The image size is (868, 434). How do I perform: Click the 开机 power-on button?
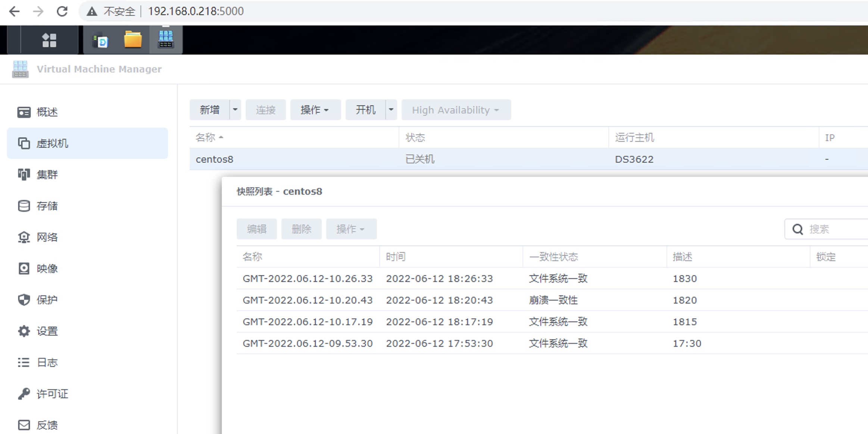click(366, 110)
